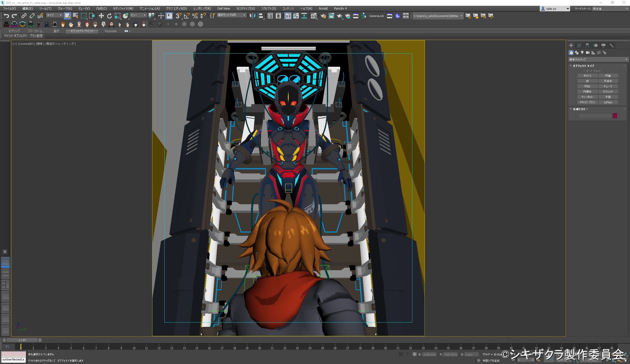This screenshot has width=630, height=364.
Task: Open the Rendering menu
Action: [202, 9]
